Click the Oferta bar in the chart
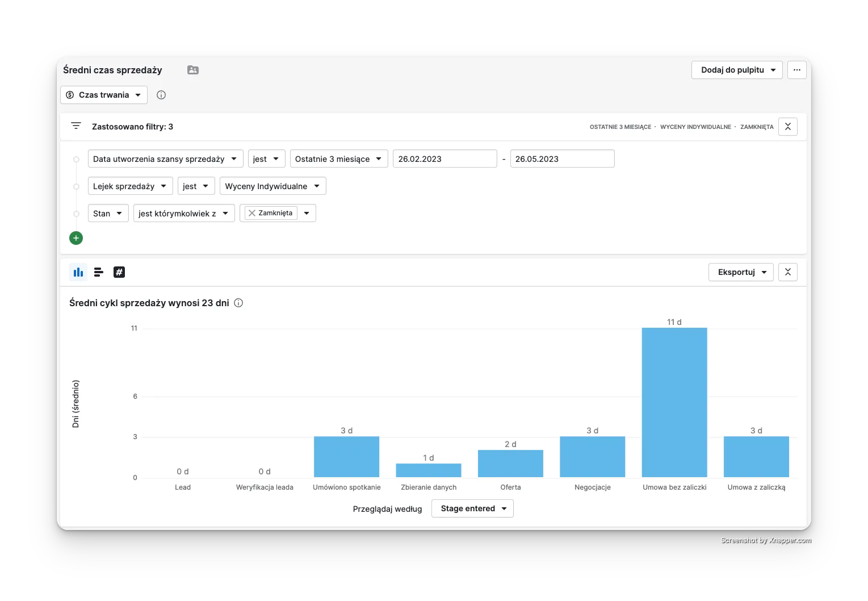868x601 pixels. coord(510,464)
